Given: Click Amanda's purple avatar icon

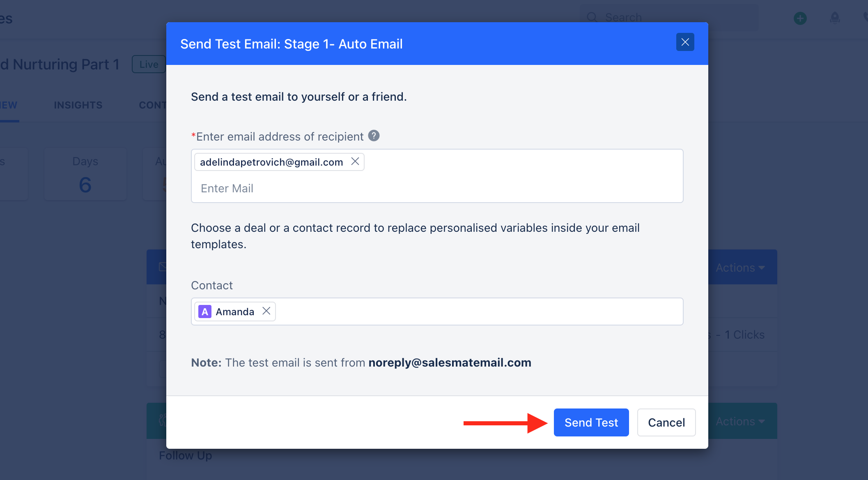Looking at the screenshot, I should click(x=204, y=312).
